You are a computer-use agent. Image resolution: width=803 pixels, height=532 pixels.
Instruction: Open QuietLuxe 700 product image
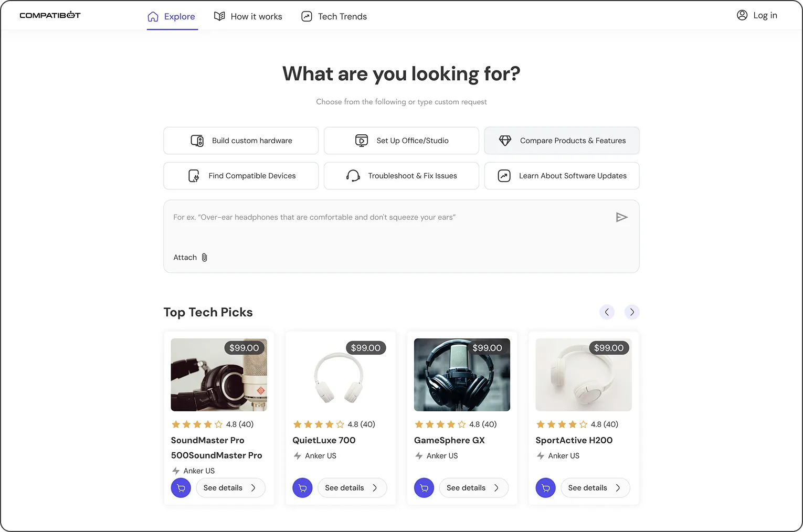[341, 375]
